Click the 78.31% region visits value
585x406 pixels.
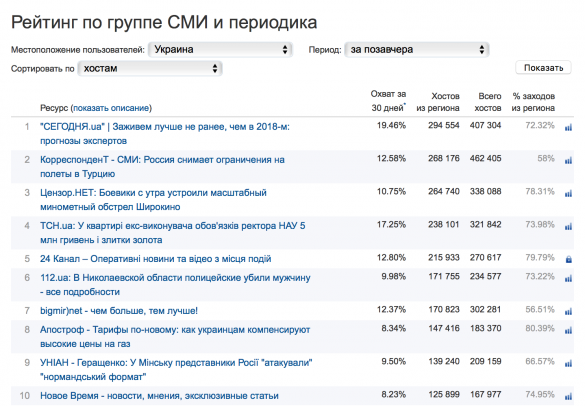tap(540, 191)
